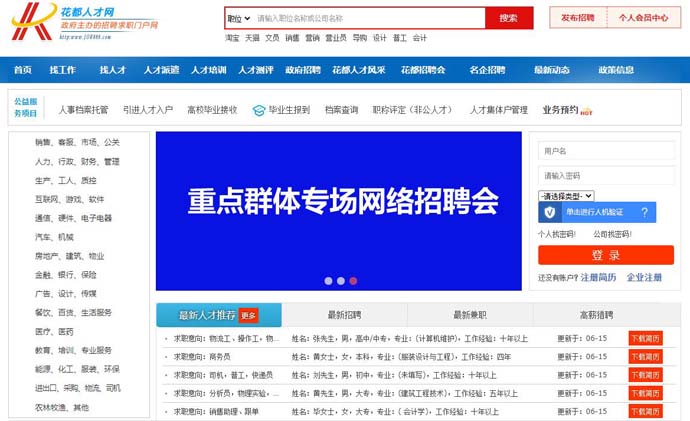
Task: Click the graduation cap icon beside 毕业生报到
Action: [x=259, y=110]
